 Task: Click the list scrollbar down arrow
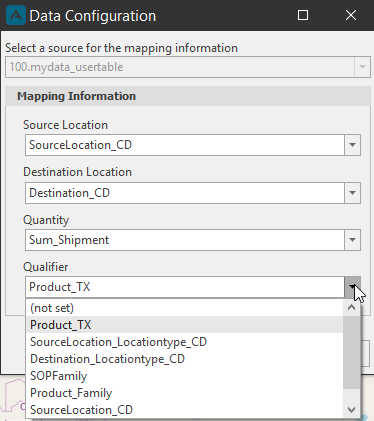(351, 409)
